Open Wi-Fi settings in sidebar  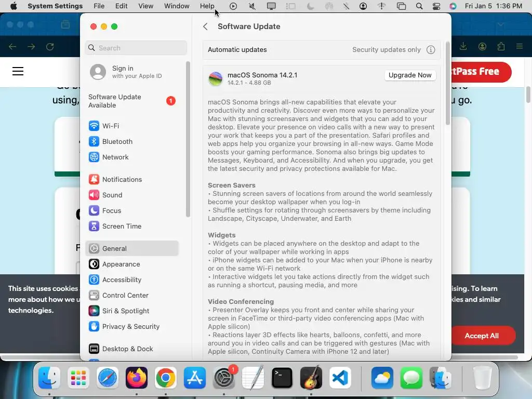click(131, 126)
